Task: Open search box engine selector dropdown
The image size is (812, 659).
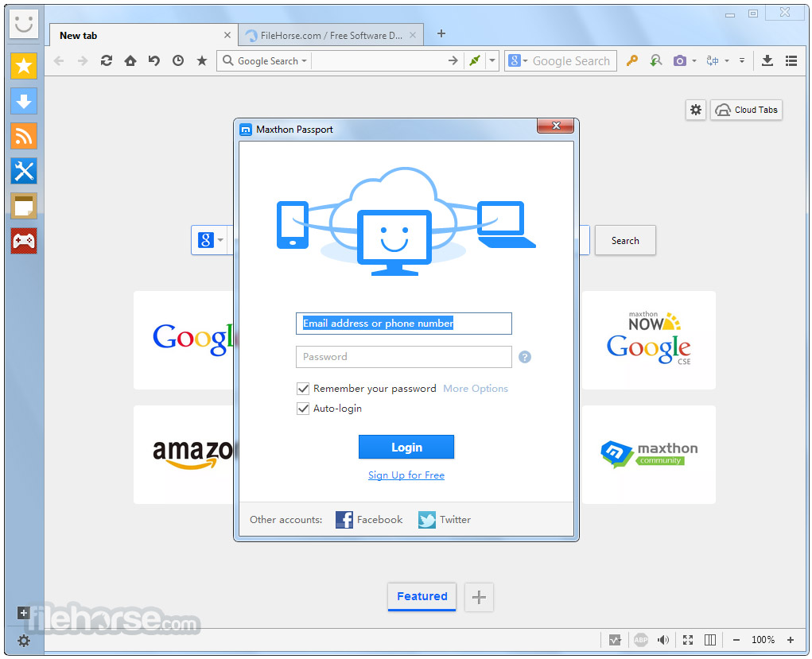Action: [518, 61]
